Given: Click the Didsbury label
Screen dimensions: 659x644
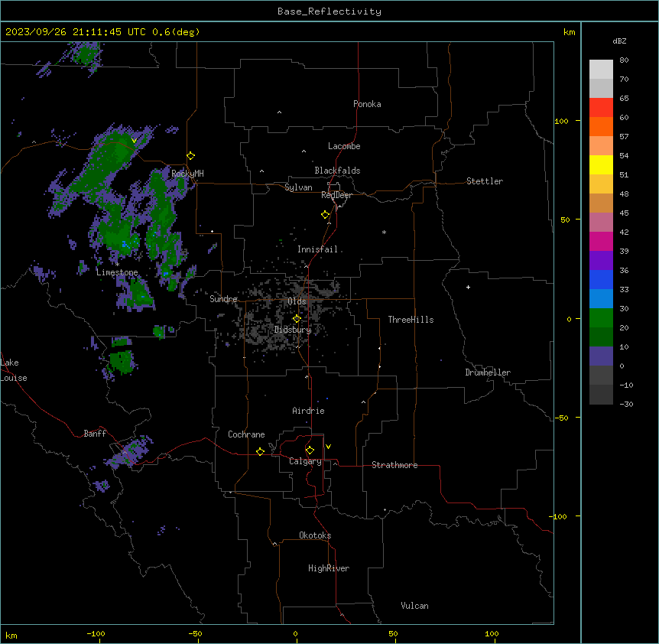Looking at the screenshot, I should point(293,330).
